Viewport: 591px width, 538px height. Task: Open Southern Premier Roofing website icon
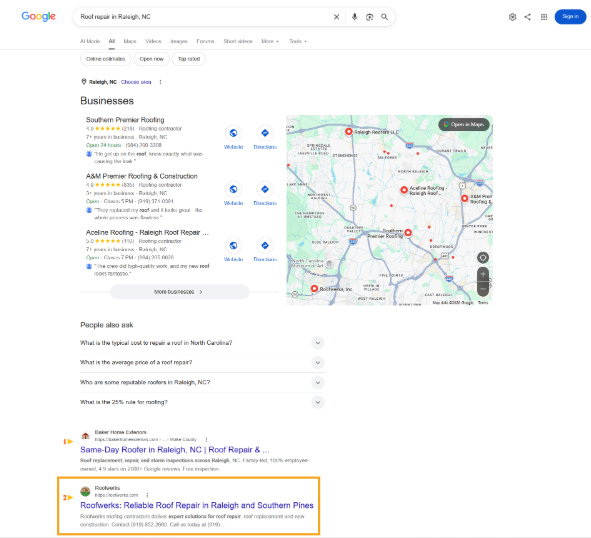[x=233, y=133]
